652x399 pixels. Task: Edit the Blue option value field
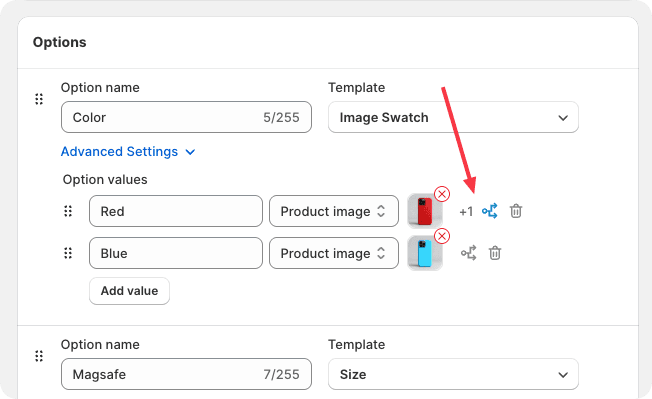(x=176, y=253)
